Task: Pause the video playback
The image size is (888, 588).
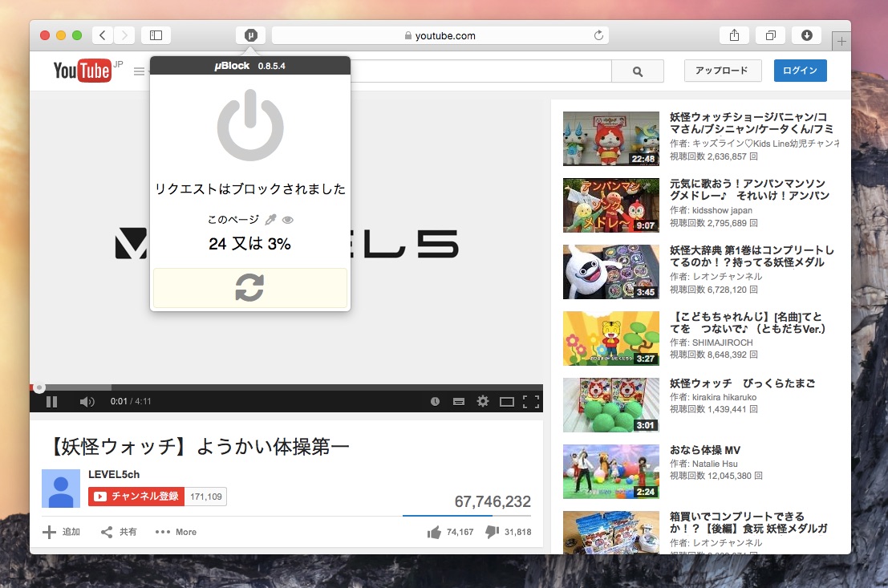Action: [51, 402]
